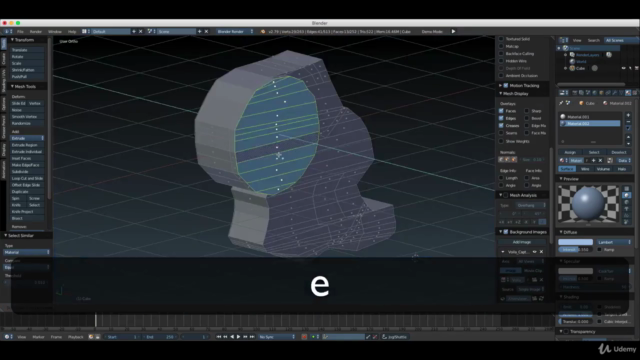Open the File menu
Image resolution: width=640 pixels, height=360 pixels.
coord(20,31)
